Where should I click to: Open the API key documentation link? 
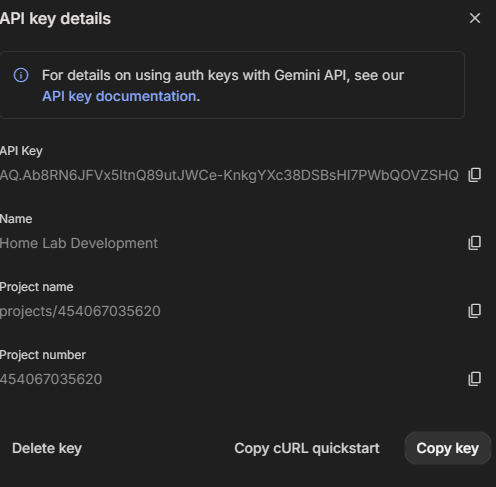(x=119, y=96)
